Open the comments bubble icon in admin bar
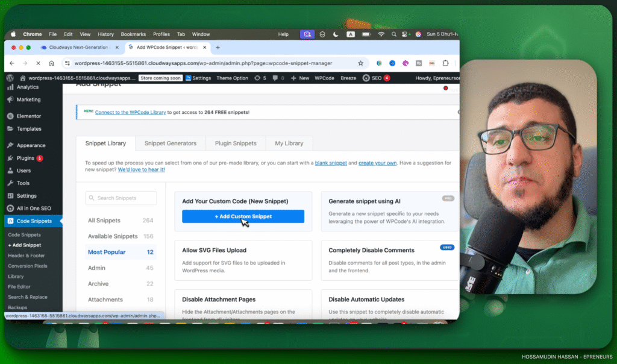Screen dimensions: 617x364 (x=278, y=78)
